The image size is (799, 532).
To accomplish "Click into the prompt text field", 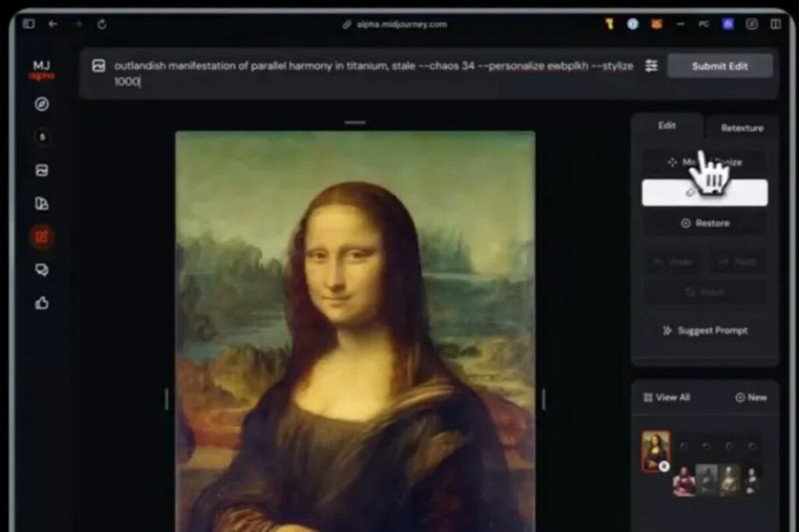I will tap(375, 73).
